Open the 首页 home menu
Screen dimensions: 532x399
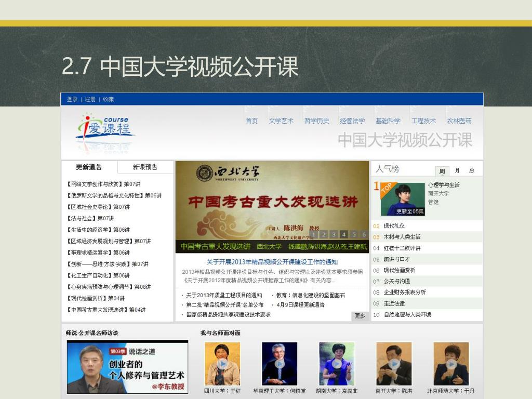click(x=252, y=121)
